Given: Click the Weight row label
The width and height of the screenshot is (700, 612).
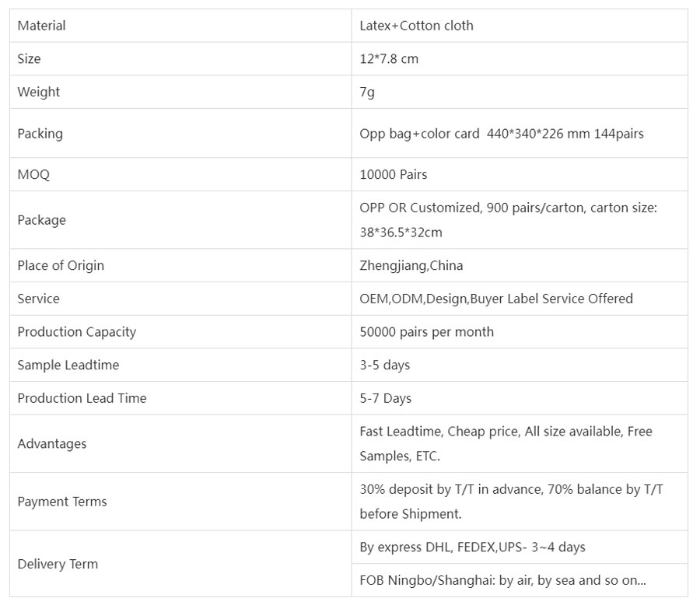Looking at the screenshot, I should click(38, 92).
